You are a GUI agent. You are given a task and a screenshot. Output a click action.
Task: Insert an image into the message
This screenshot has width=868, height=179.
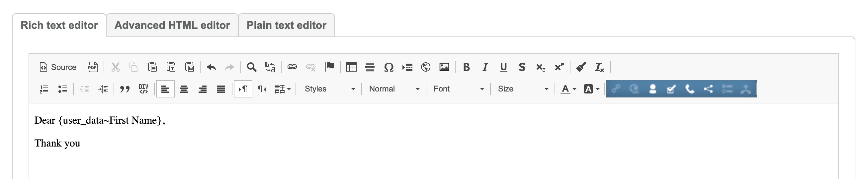click(x=444, y=67)
